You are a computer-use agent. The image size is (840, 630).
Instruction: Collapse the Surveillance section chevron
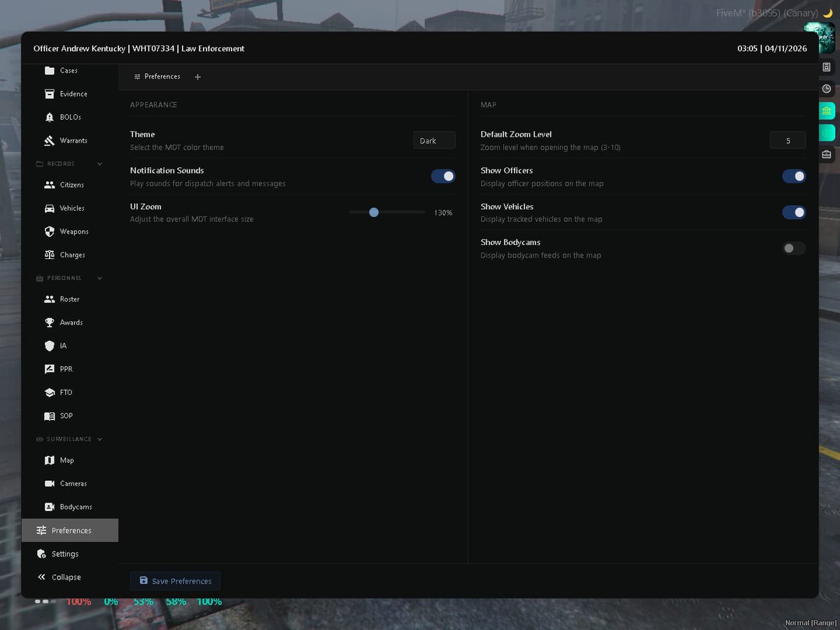pyautogui.click(x=99, y=439)
